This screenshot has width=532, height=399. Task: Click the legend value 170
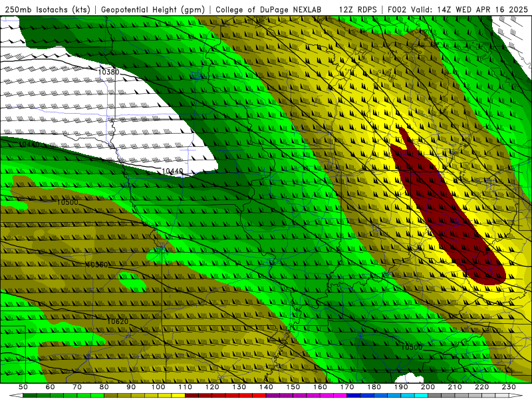tap(347, 387)
